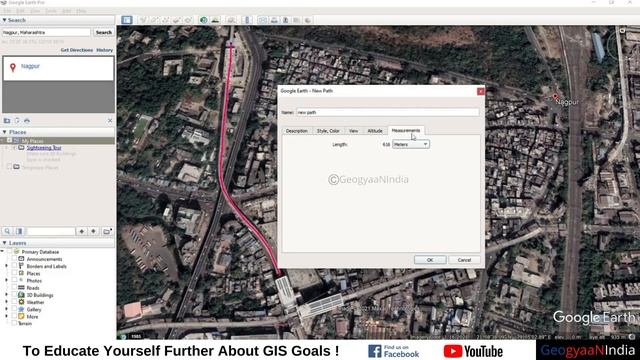Open the Sightseeing Tour link
Screen dimensions: 640x360
coord(44,148)
